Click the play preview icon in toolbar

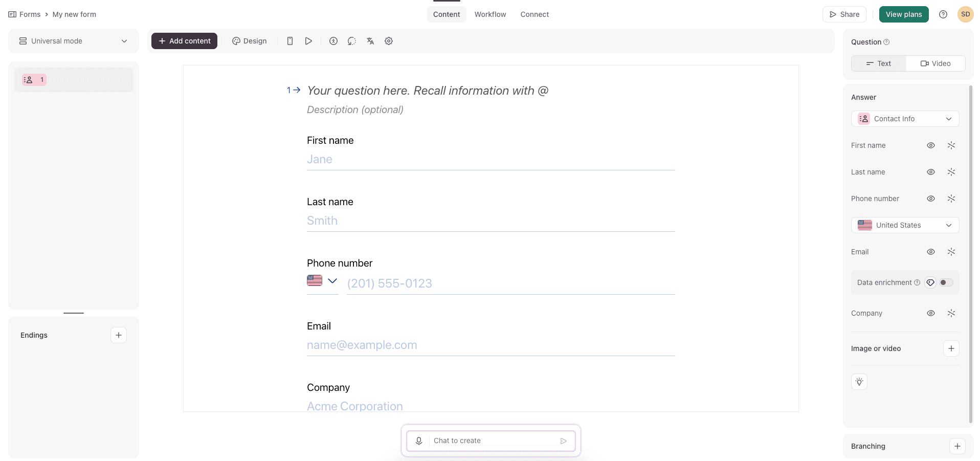click(308, 41)
